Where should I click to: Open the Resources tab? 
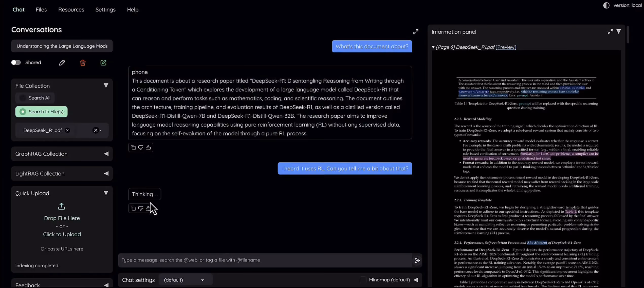71,10
